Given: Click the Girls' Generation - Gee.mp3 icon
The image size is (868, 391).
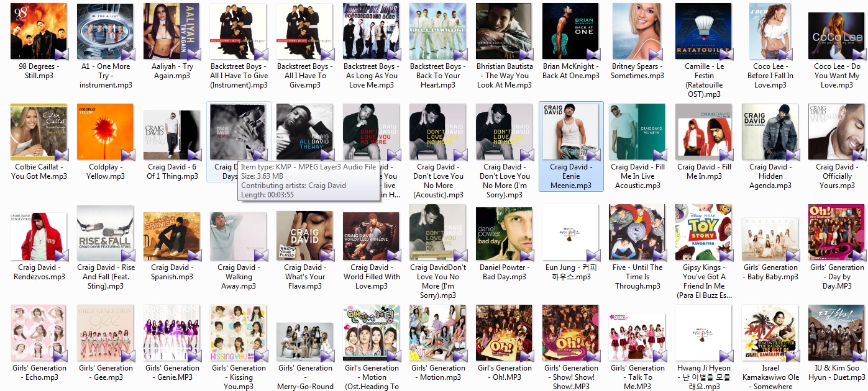Looking at the screenshot, I should pyautogui.click(x=105, y=333).
